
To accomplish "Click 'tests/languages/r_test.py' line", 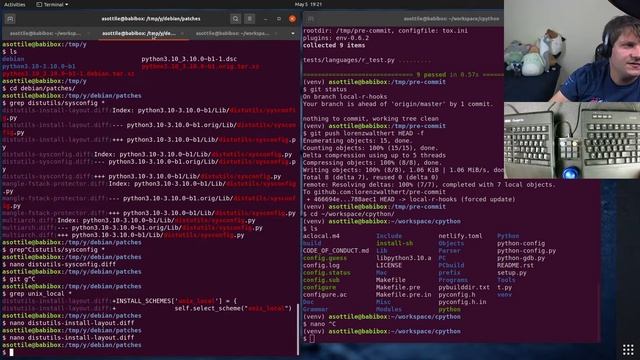I will [367, 60].
